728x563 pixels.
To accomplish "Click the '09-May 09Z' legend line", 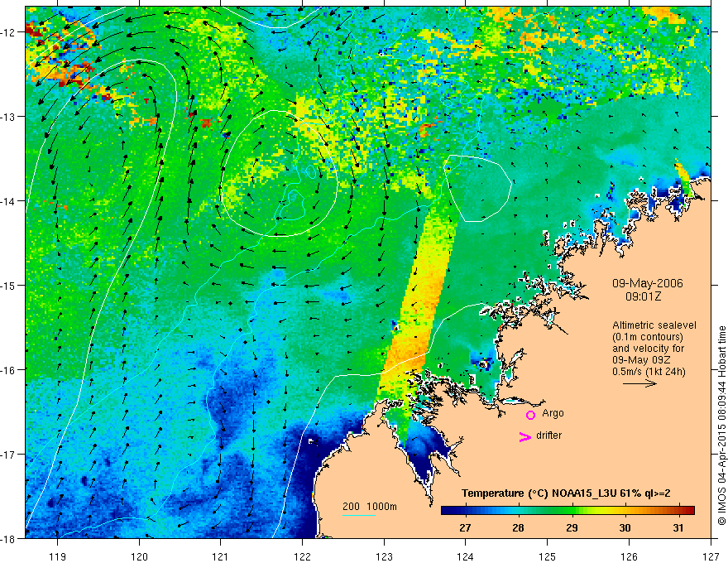I will (x=640, y=360).
